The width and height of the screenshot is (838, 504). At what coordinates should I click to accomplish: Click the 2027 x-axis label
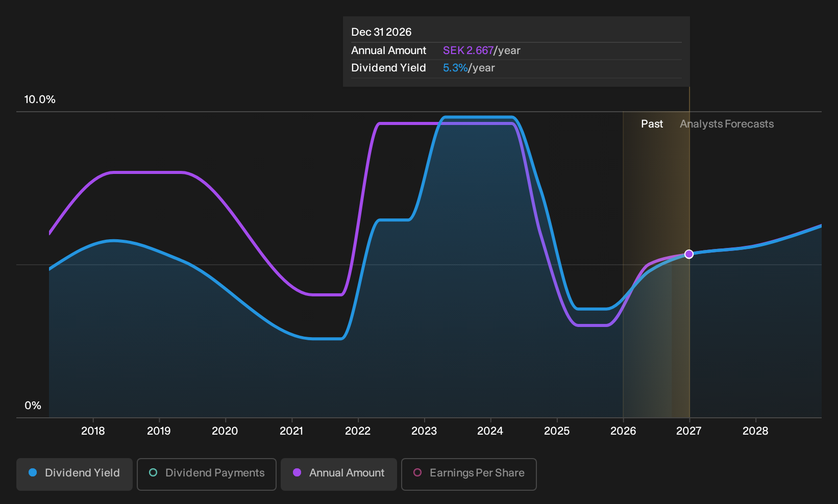689,431
